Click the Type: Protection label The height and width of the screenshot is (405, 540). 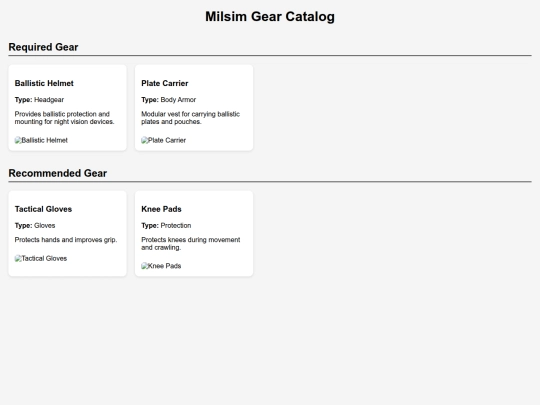pos(166,226)
